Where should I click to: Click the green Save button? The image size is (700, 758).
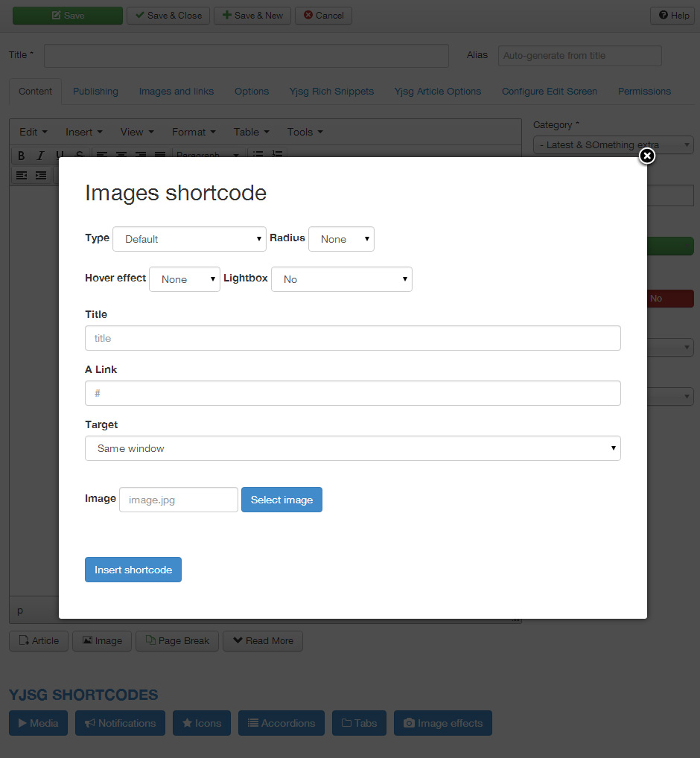click(x=68, y=16)
